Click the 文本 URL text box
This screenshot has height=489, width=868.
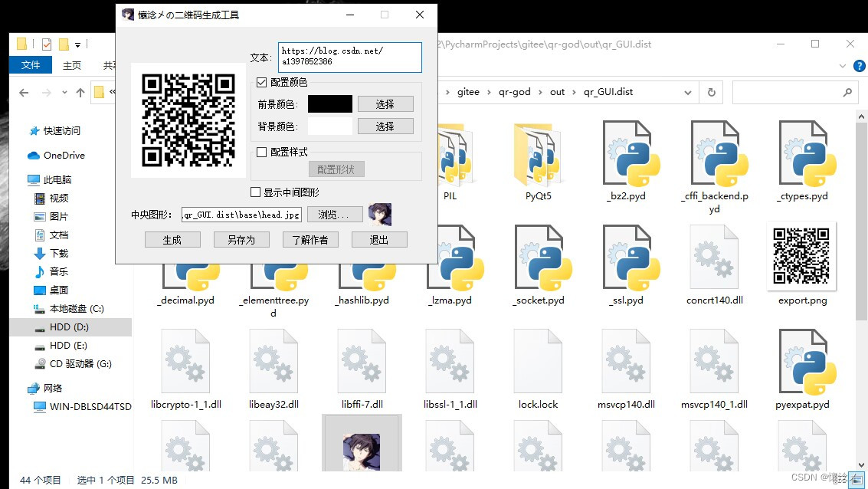(x=350, y=57)
